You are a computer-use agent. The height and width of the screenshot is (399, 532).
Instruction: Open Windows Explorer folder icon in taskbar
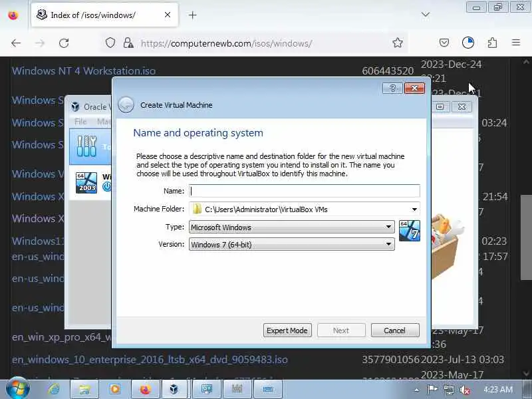(x=84, y=389)
